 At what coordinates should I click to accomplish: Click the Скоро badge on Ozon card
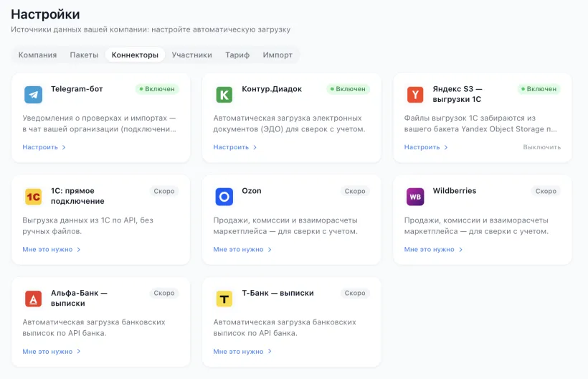(355, 191)
